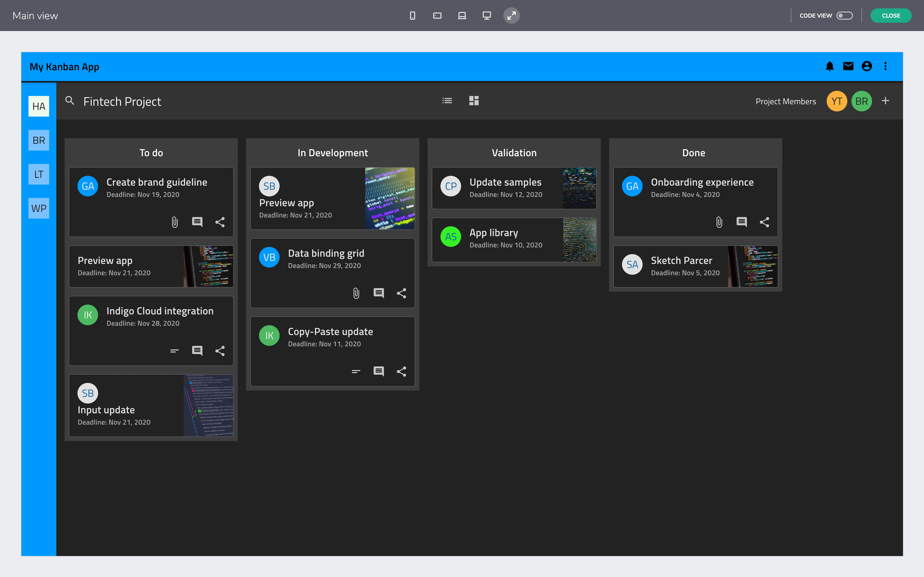The image size is (924, 577).
Task: Open attachments on Create brand guideline card
Action: [175, 222]
